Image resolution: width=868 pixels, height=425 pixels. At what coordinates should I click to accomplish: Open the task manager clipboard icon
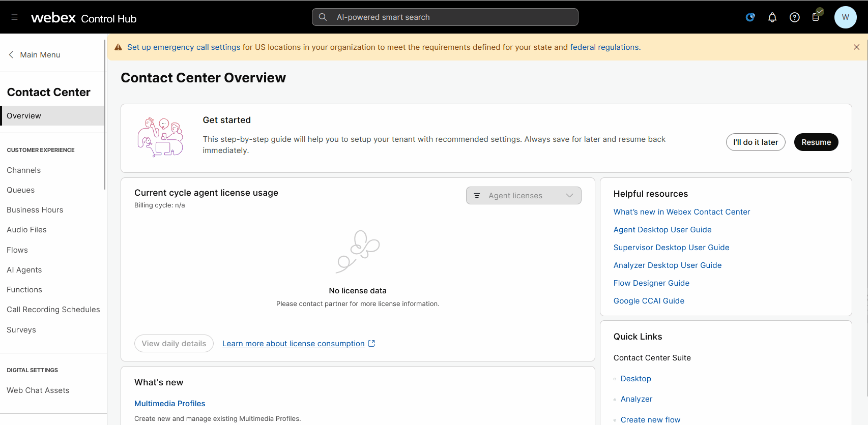pos(816,17)
